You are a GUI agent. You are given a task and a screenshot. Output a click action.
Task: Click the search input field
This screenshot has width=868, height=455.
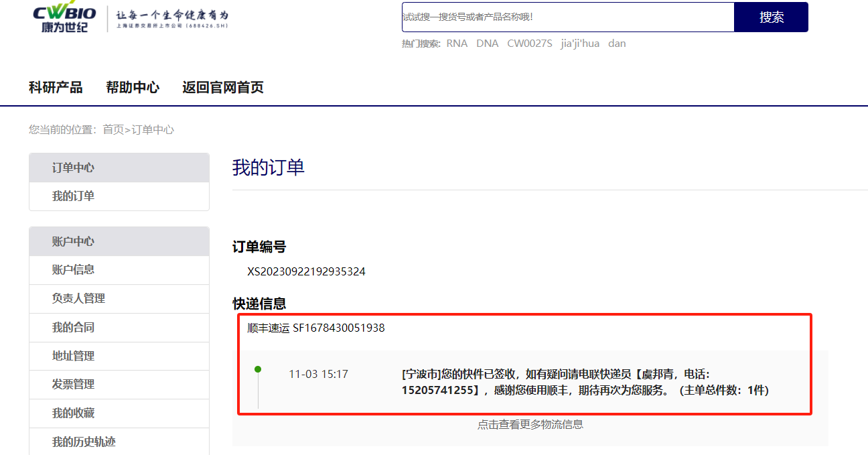tap(567, 17)
